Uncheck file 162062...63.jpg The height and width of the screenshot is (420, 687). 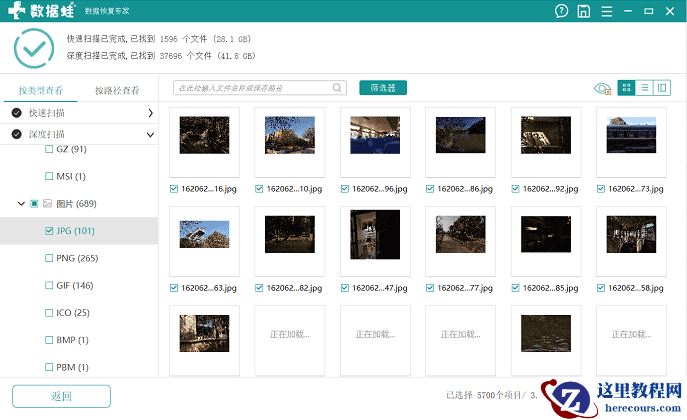[x=174, y=288]
